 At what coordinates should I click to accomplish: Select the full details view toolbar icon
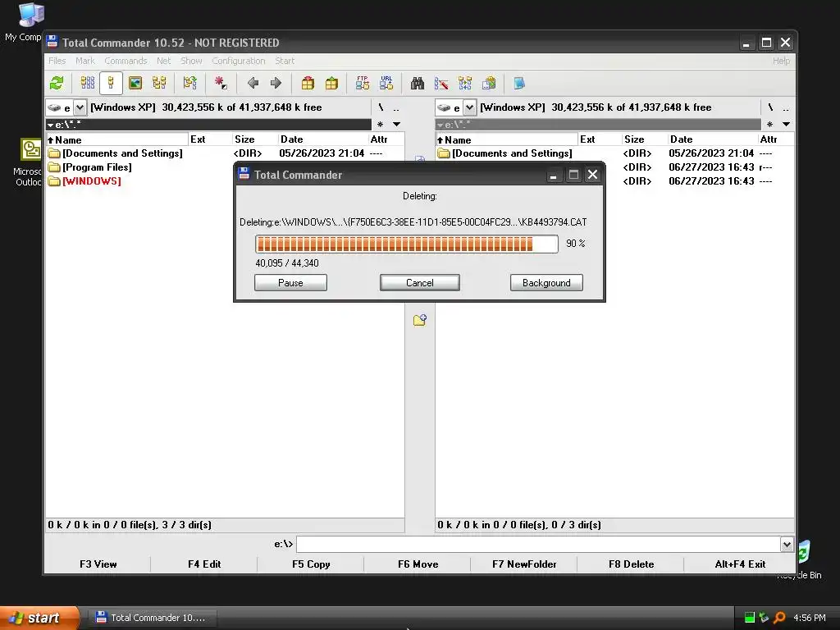point(111,83)
